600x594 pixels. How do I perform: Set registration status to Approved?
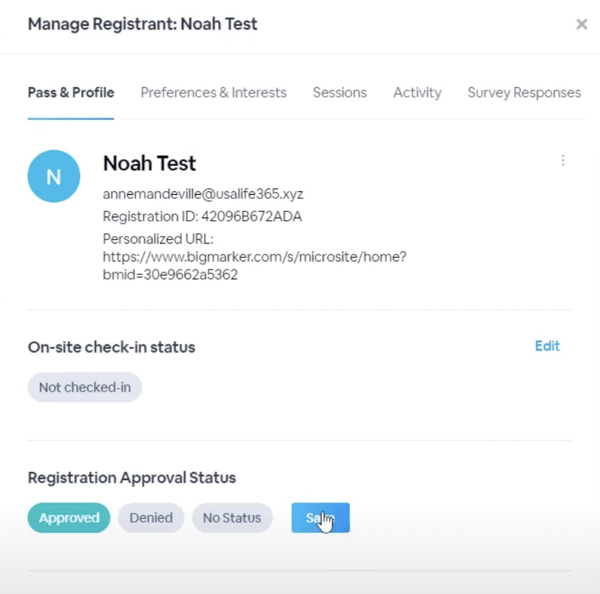click(69, 518)
